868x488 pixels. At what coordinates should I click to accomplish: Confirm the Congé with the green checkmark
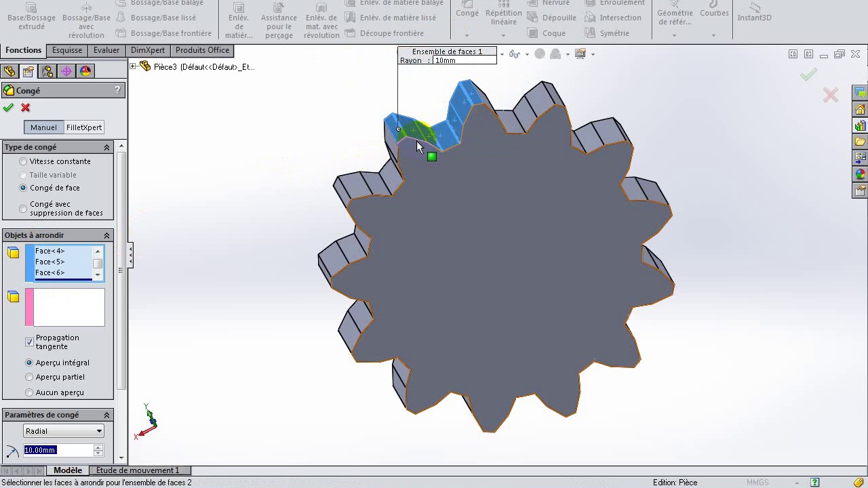8,108
